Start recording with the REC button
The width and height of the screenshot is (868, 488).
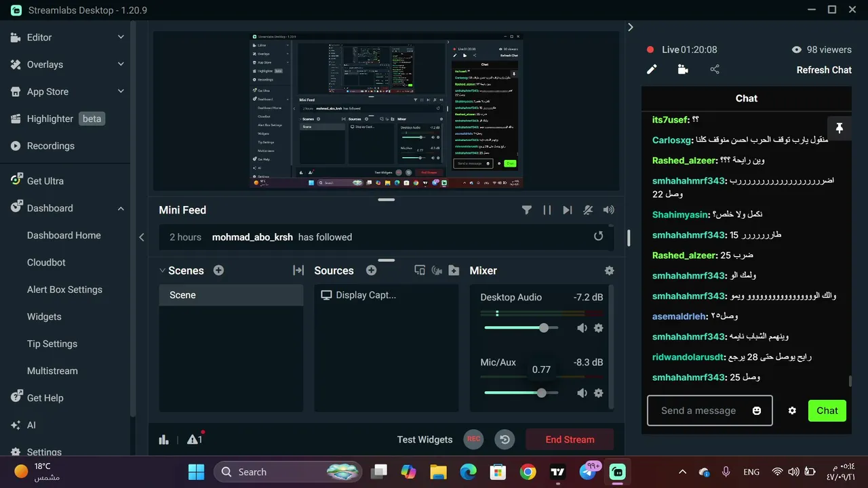(x=473, y=439)
